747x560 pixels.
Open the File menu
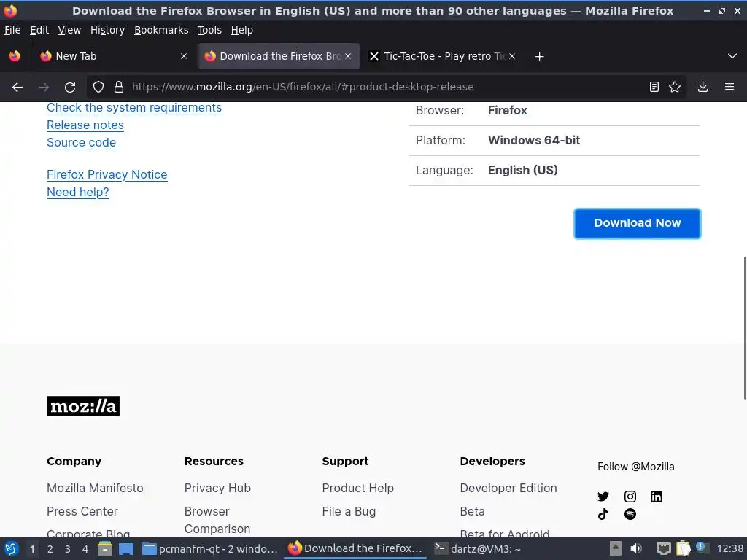pos(12,30)
